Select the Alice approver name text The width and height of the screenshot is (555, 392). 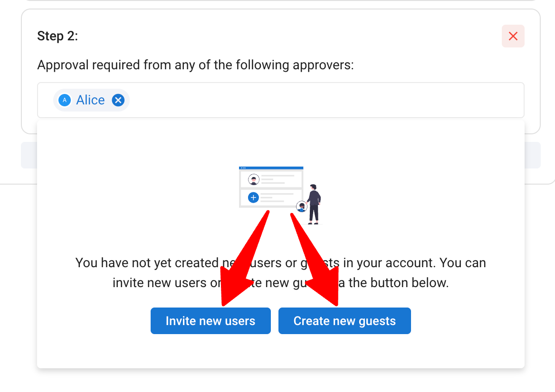[x=90, y=101]
